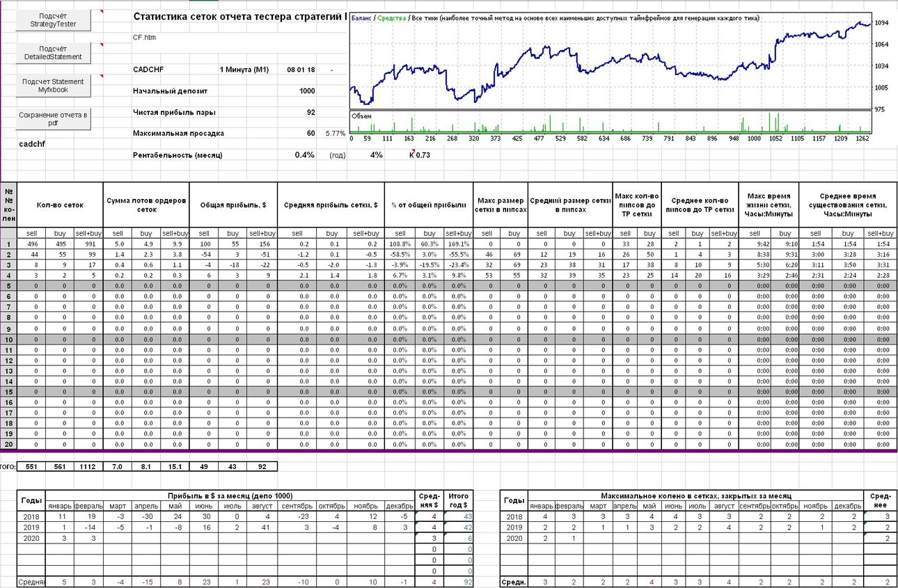Select the Макс размер сетки в пипсах header
Screen dimensions: 898x588
click(x=501, y=205)
